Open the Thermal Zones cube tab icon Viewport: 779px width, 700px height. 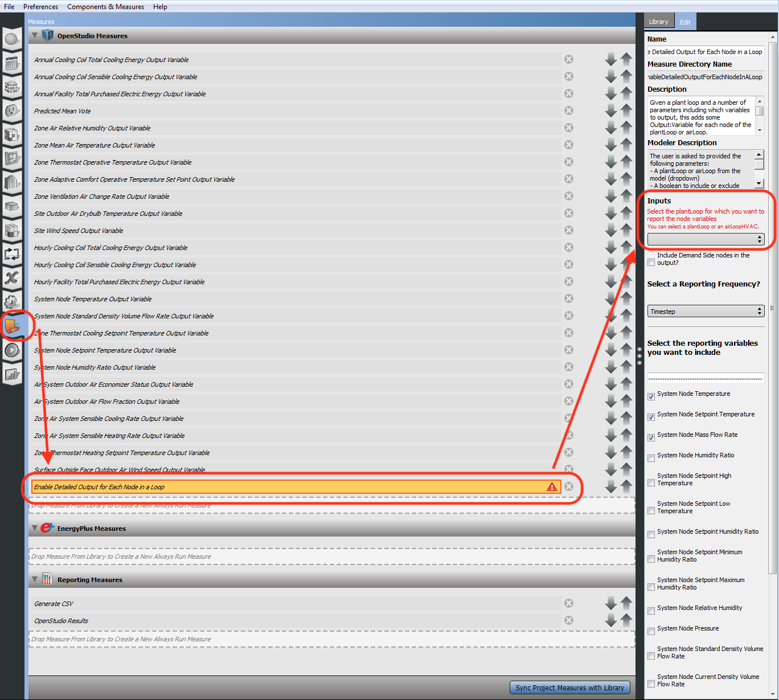(12, 230)
